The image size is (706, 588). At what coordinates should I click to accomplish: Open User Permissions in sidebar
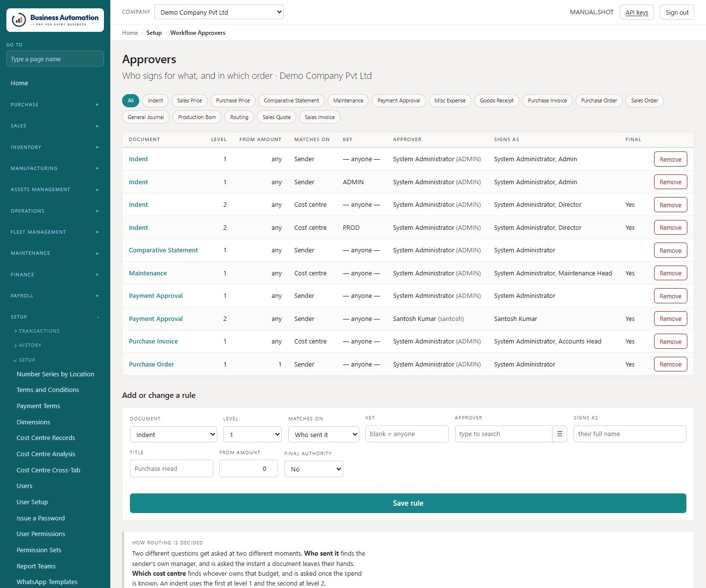(x=41, y=534)
